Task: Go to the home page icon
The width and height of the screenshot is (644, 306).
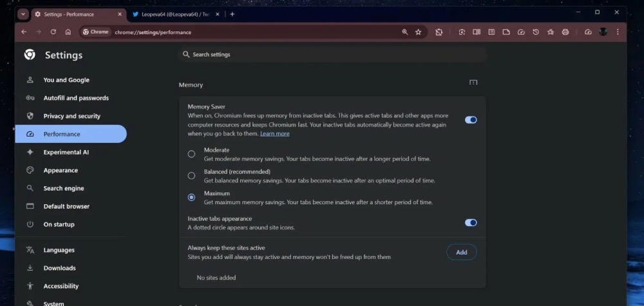Action: (68, 32)
